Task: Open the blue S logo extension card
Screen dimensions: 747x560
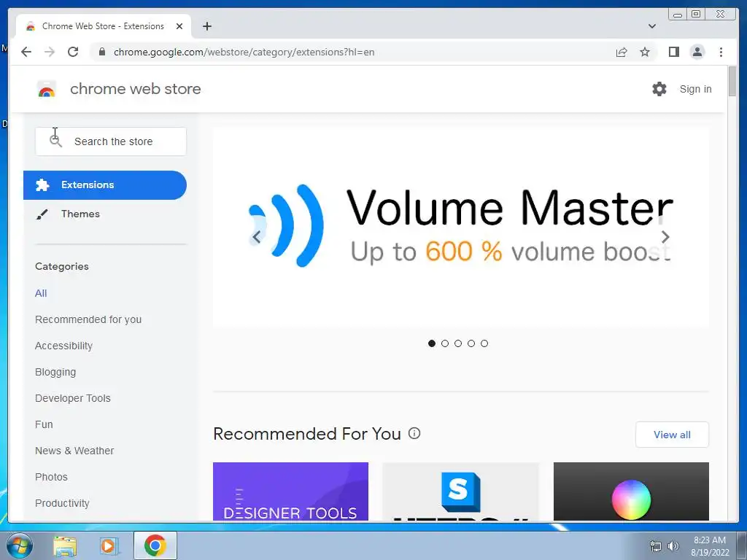Action: pos(461,491)
